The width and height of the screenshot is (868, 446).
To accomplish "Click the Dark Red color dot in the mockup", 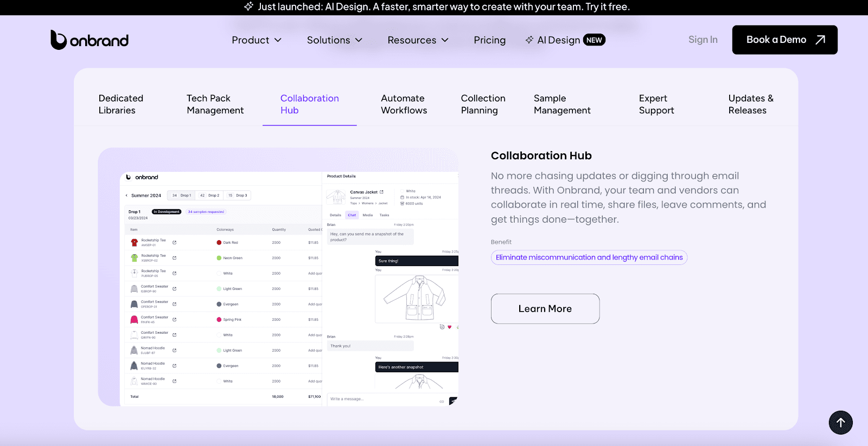I will click(x=219, y=242).
